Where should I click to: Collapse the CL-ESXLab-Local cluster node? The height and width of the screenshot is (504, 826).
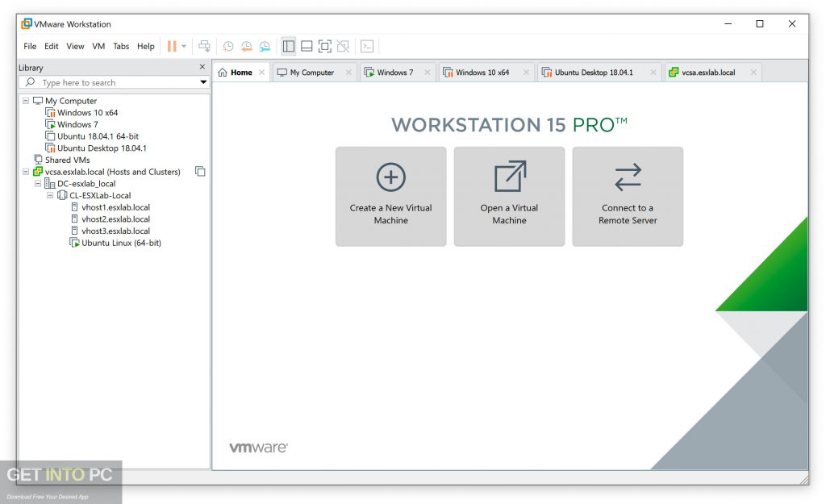(x=50, y=195)
